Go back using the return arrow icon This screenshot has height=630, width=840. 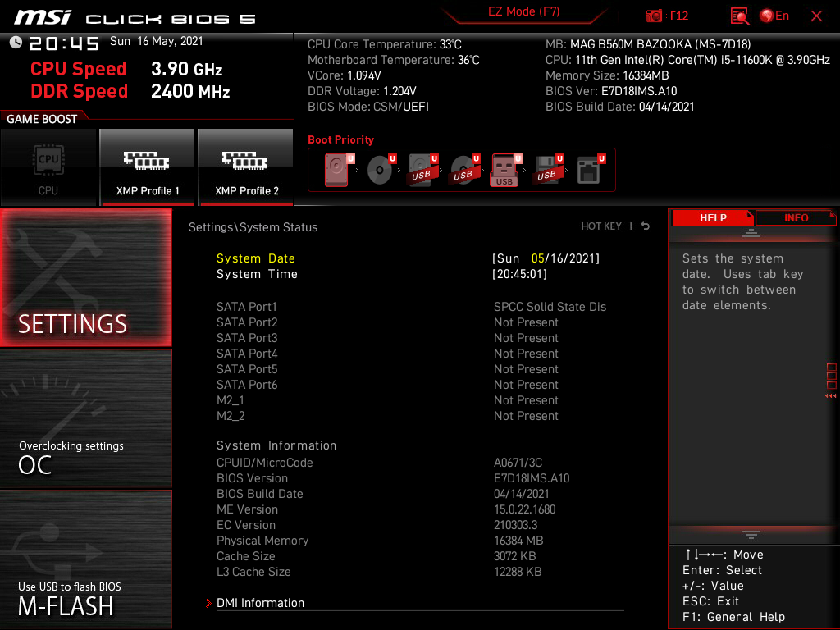646,226
